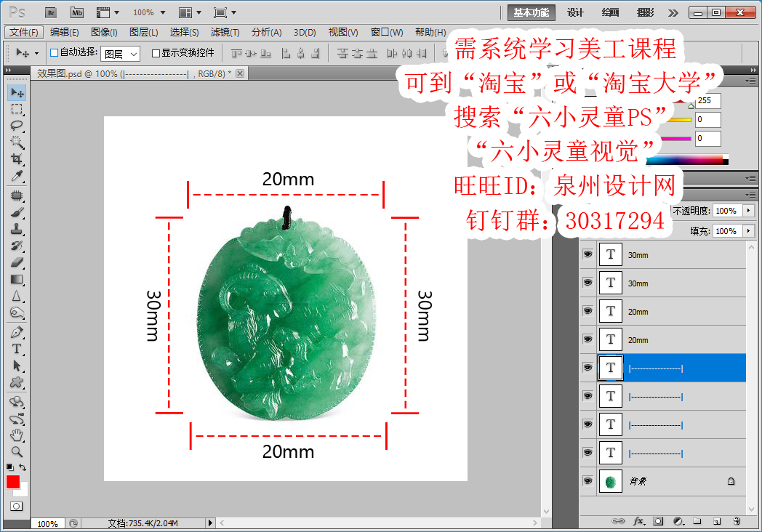Click the Add layer mask icon
The width and height of the screenshot is (762, 532).
click(657, 521)
